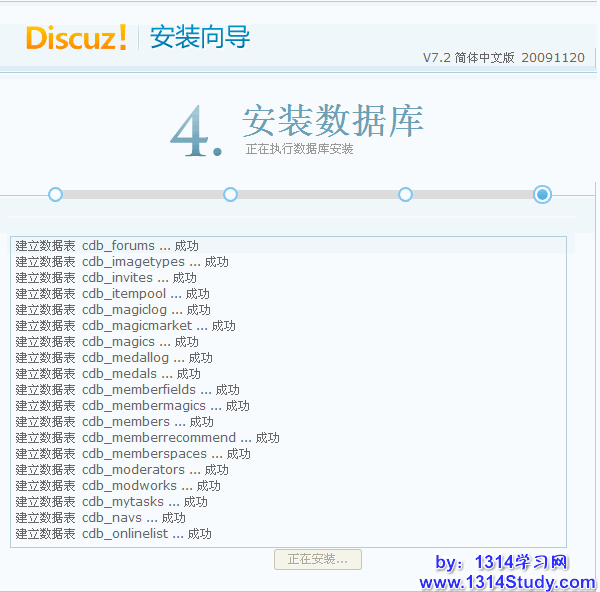Image resolution: width=600 pixels, height=592 pixels.
Task: Click the cdb_magicmarket log entry
Action: (125, 326)
